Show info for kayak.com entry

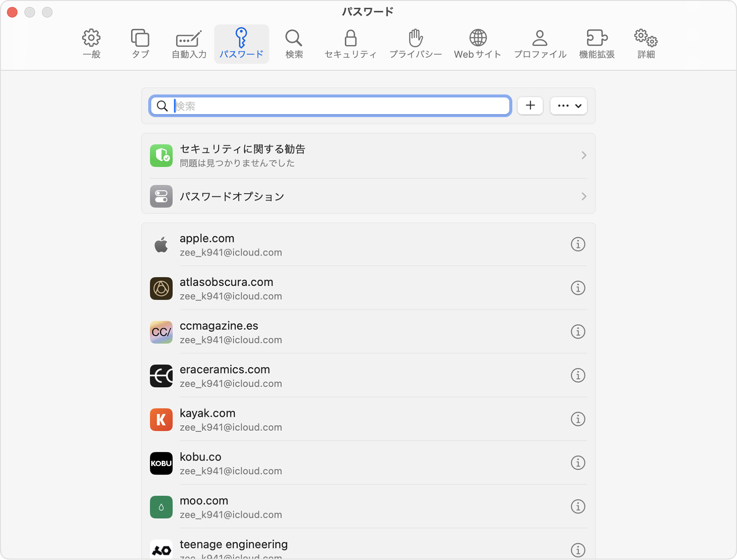(578, 419)
